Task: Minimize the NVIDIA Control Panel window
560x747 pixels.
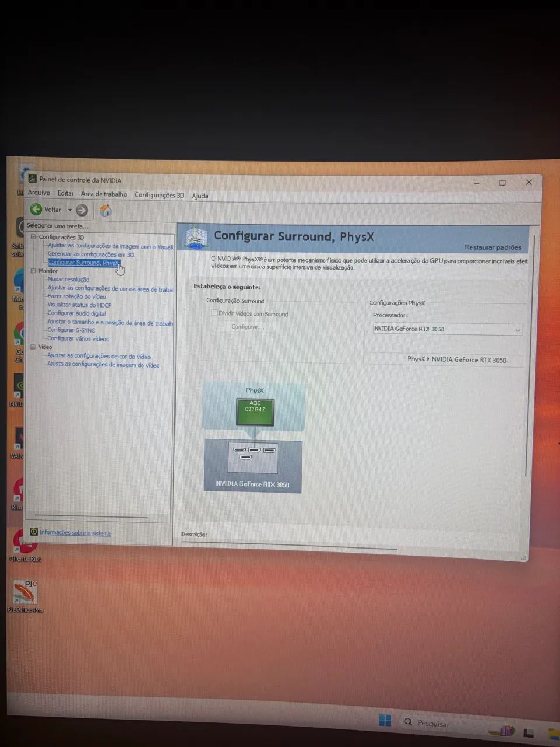Action: coord(477,182)
